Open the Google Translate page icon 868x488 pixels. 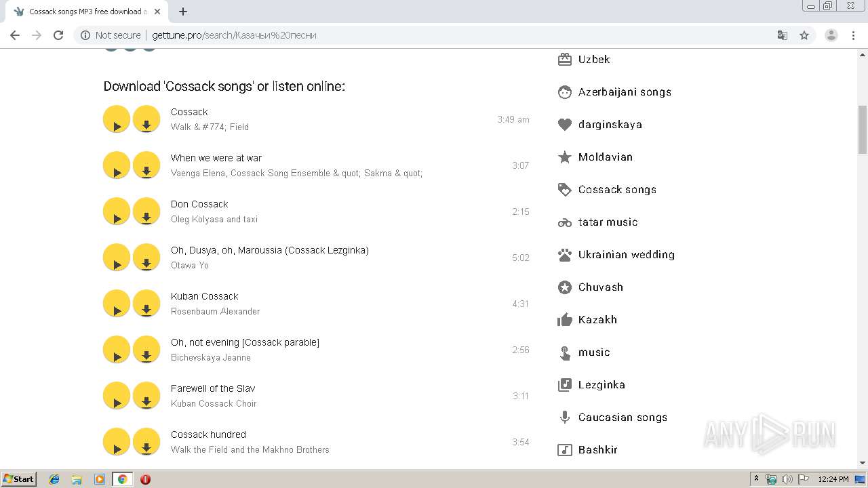point(782,35)
